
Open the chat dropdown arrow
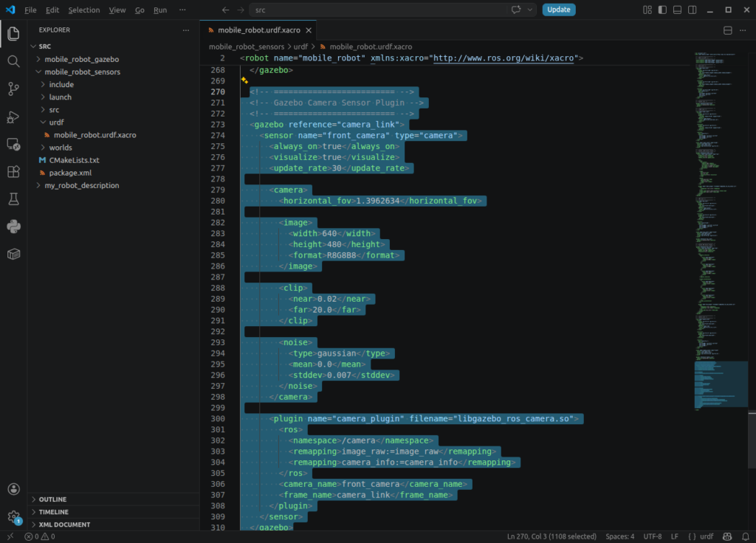[529, 10]
